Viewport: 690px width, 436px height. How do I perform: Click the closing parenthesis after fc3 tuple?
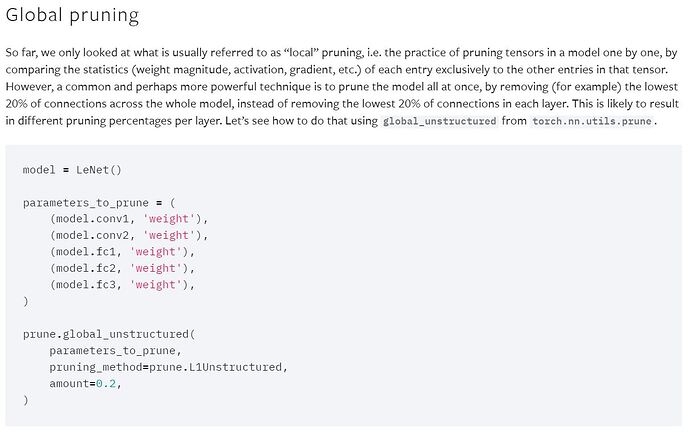pos(26,301)
